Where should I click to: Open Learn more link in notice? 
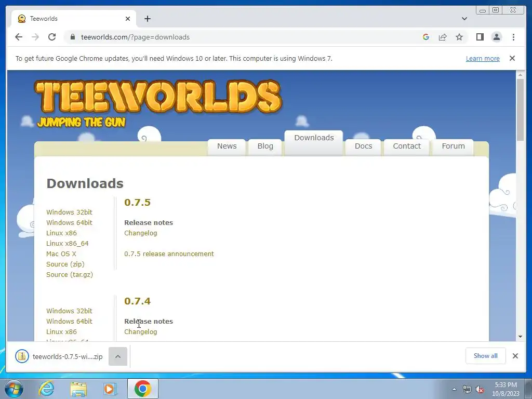click(x=483, y=58)
